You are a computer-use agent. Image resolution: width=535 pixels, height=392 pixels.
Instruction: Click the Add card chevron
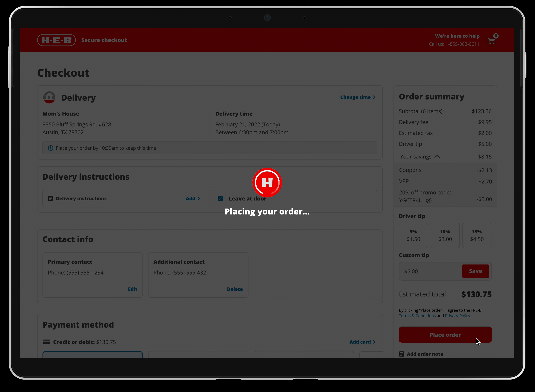(x=374, y=342)
